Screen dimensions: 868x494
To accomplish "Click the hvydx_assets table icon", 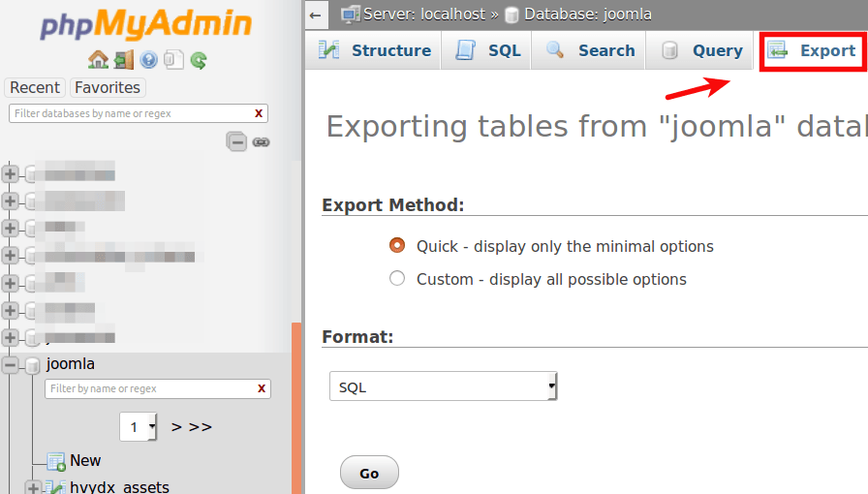I will click(x=56, y=487).
